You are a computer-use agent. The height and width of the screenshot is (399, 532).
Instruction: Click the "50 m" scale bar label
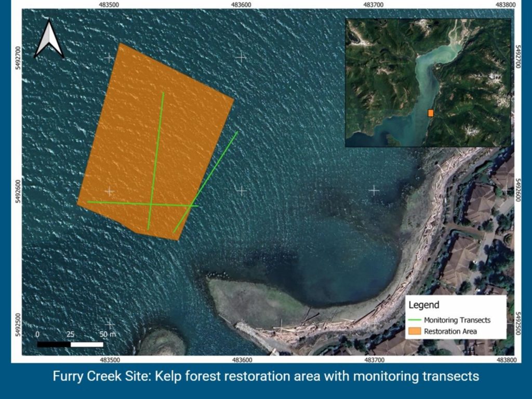[x=108, y=334]
